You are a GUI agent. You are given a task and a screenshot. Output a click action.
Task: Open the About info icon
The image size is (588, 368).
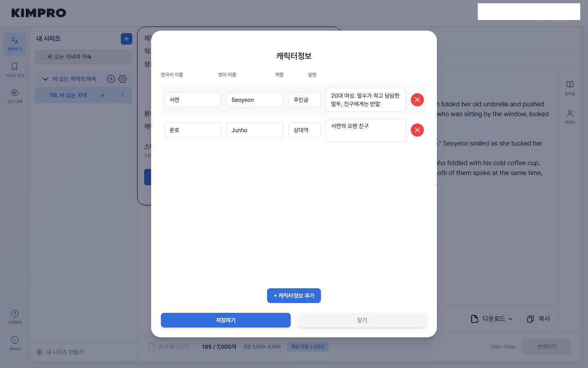[x=15, y=343]
